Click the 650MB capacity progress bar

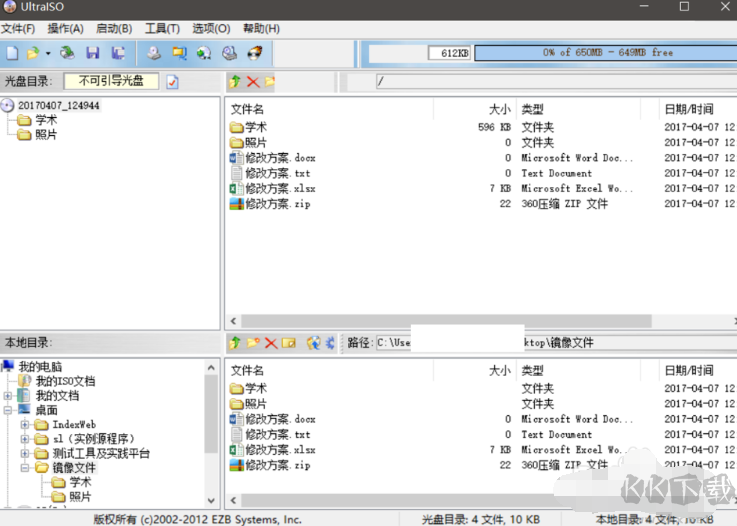[x=606, y=53]
